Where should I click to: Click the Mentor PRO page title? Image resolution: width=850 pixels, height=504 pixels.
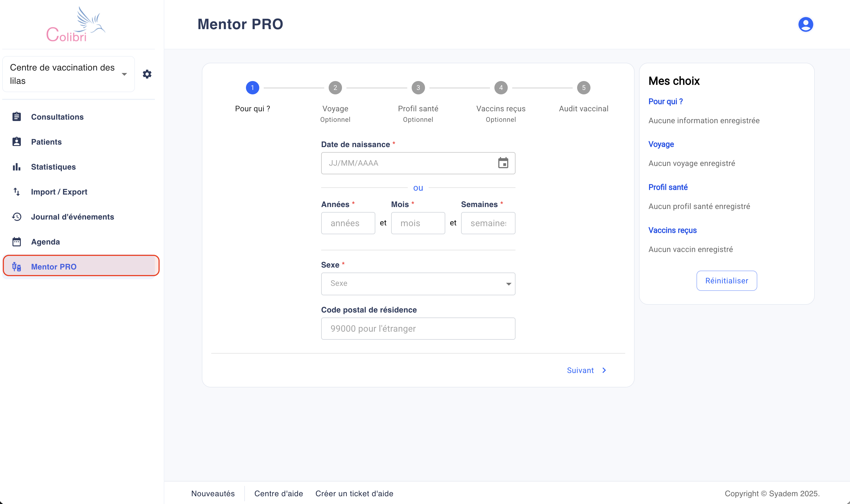pos(240,24)
